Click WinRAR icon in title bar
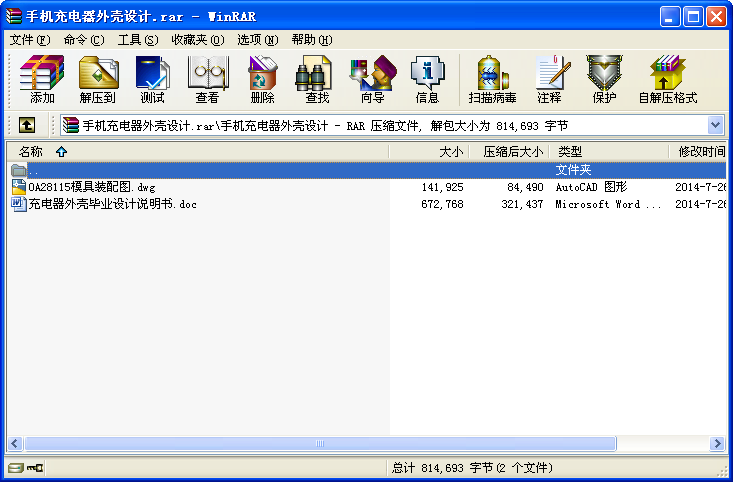 click(14, 16)
